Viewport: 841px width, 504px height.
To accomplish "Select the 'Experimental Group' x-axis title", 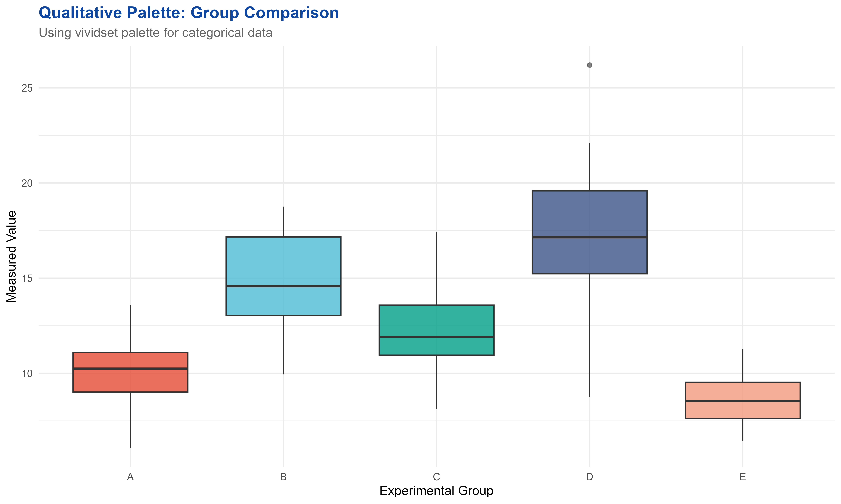I will click(x=436, y=491).
